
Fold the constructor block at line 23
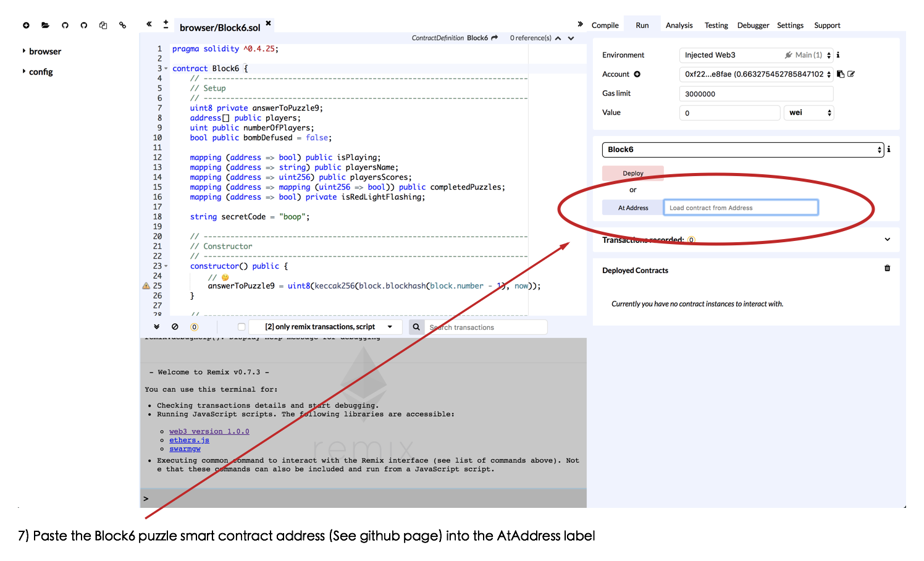pos(166,266)
